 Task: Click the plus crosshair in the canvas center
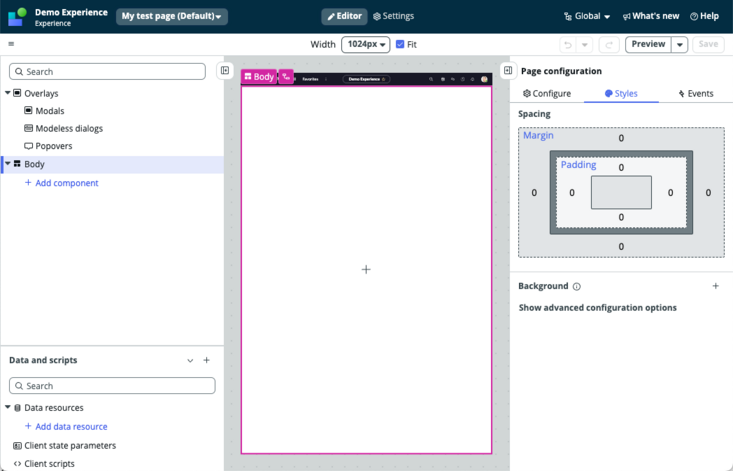coord(366,270)
